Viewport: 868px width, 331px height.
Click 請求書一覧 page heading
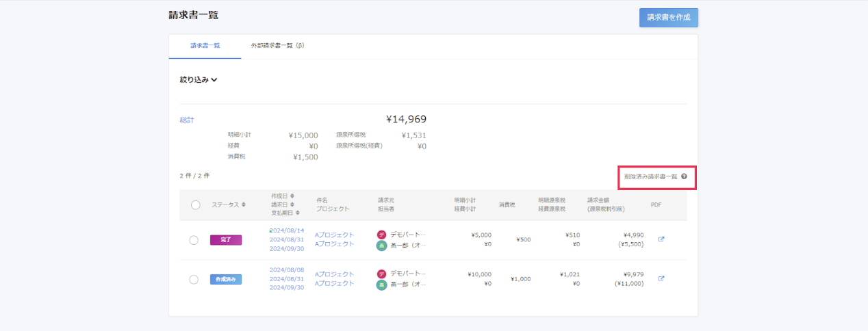194,14
